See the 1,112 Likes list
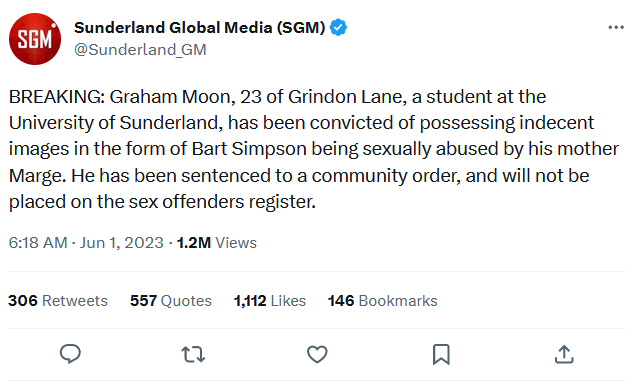Screen dimensions: 643x384 [270, 301]
